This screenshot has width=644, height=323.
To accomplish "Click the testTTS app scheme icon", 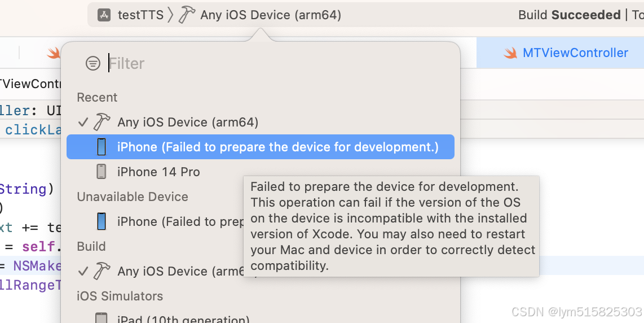I will [104, 15].
